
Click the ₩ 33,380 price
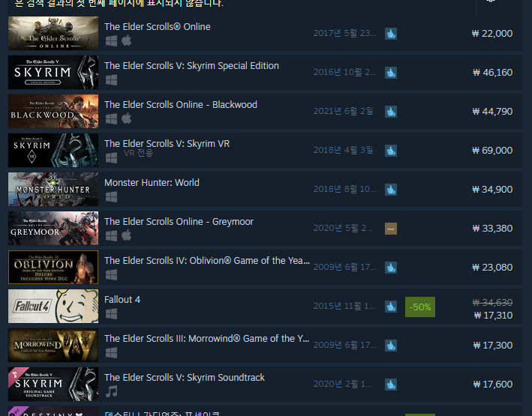click(x=492, y=229)
